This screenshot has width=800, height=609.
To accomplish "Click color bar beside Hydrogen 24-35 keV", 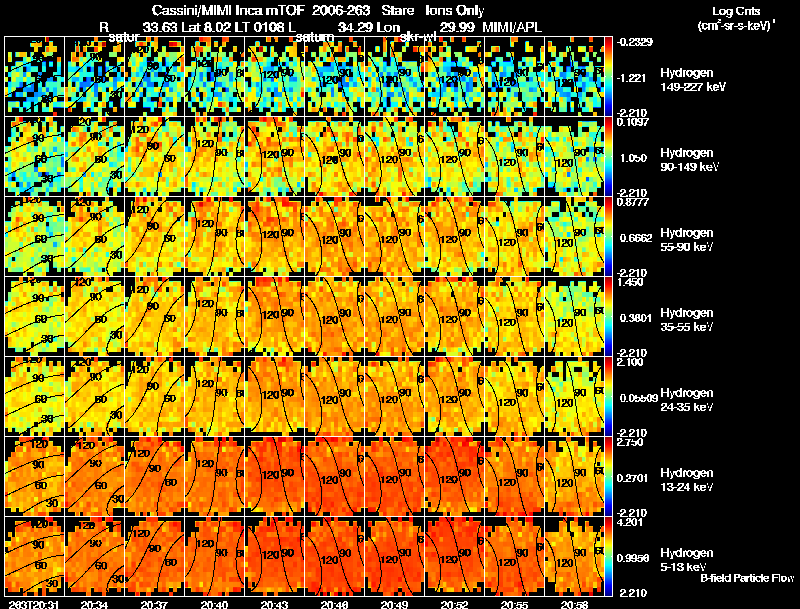I will [x=608, y=397].
